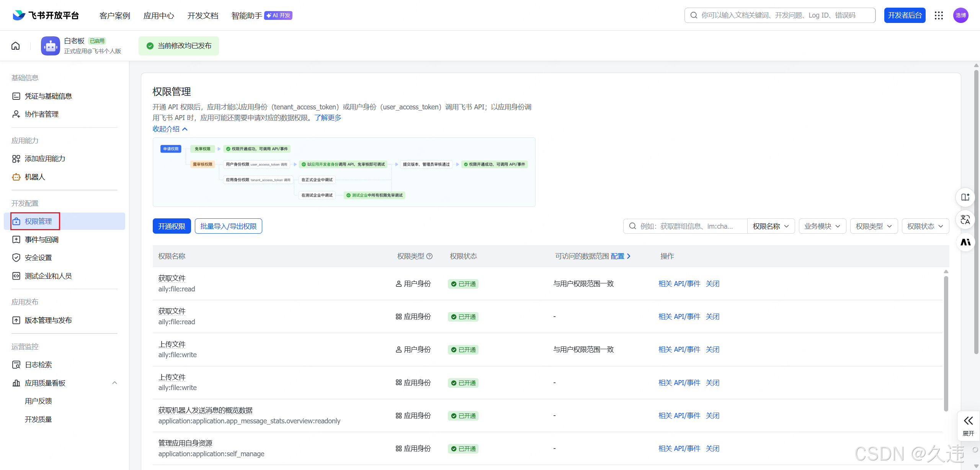Screen dimensions: 980x470
Task: Open the 权限状态 filter dropdown
Action: tap(925, 226)
